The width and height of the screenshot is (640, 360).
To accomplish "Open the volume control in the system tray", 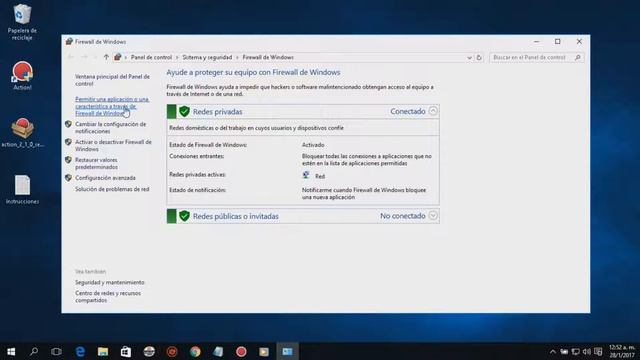I will point(587,351).
